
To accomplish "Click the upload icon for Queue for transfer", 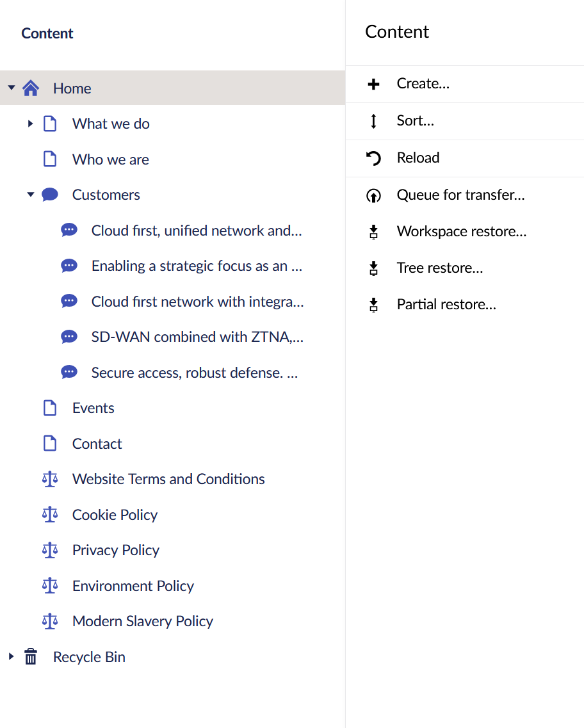I will tap(373, 195).
